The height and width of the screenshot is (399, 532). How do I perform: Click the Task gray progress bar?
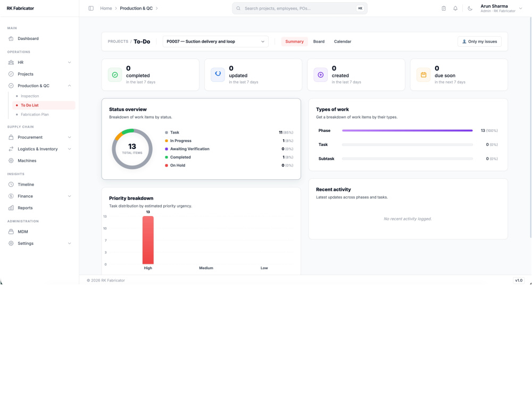pos(407,145)
